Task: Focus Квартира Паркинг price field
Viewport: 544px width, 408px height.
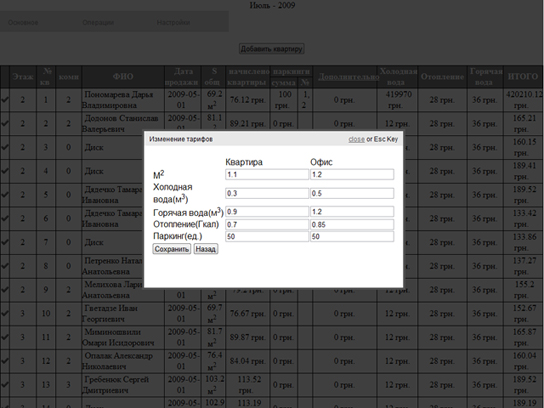Action: (267, 237)
